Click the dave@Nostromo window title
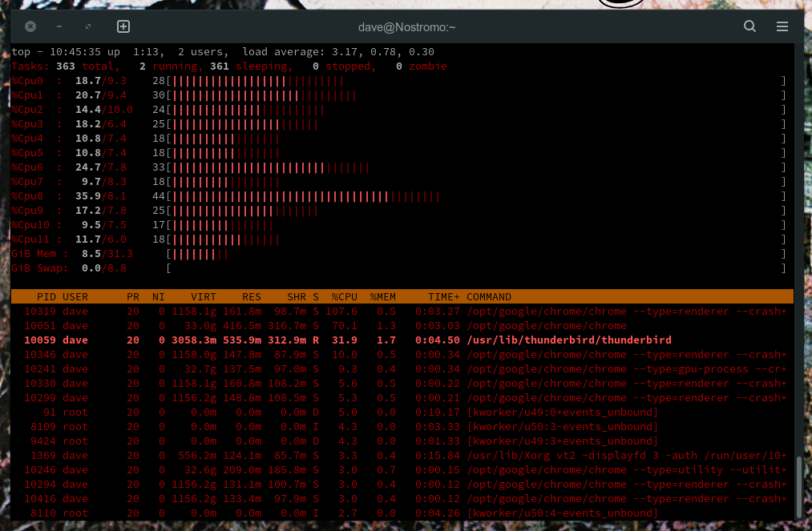This screenshot has width=812, height=531. [406, 26]
